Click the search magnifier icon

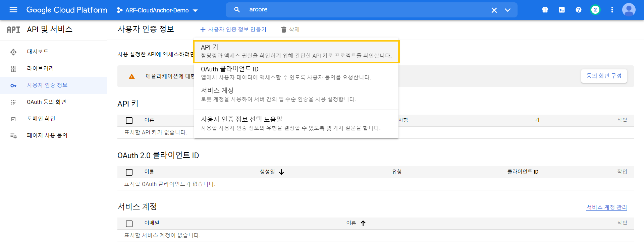click(237, 10)
